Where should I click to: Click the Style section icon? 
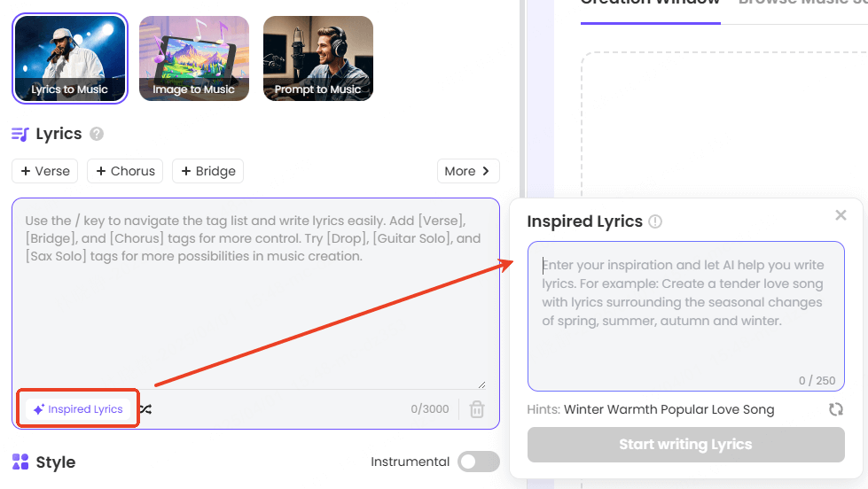click(x=20, y=462)
